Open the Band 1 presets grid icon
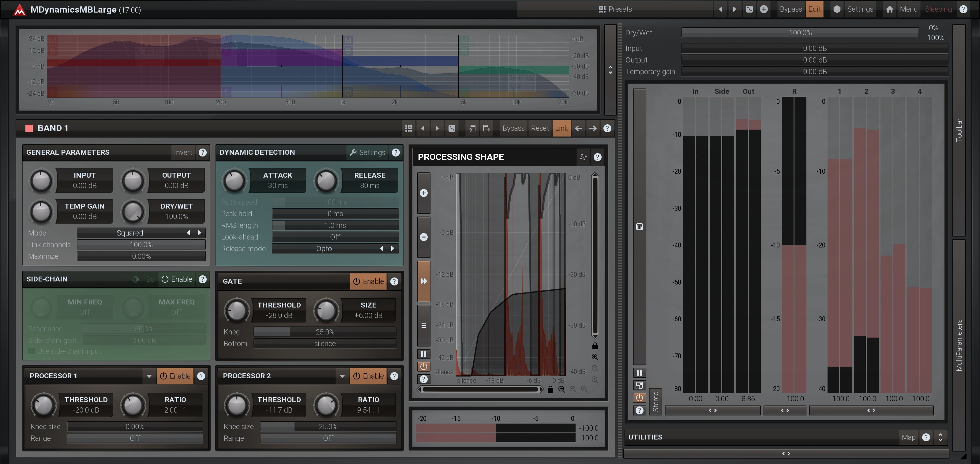The width and height of the screenshot is (980, 464). click(x=409, y=128)
